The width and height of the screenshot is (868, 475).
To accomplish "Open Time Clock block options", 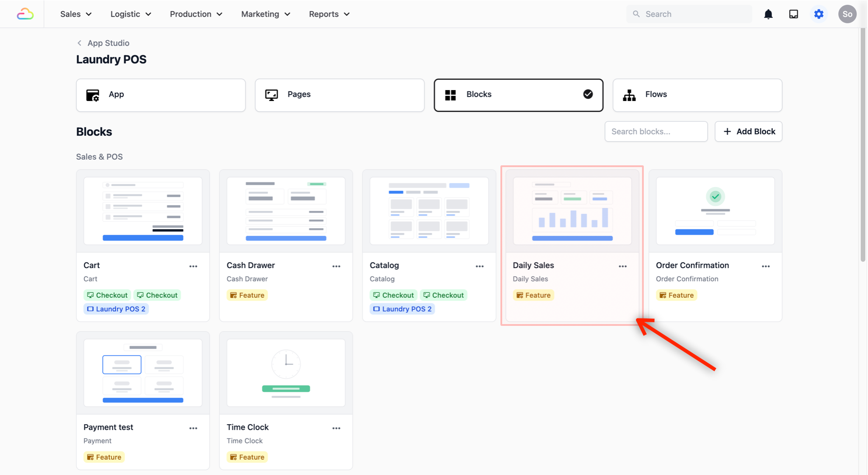I will (336, 428).
